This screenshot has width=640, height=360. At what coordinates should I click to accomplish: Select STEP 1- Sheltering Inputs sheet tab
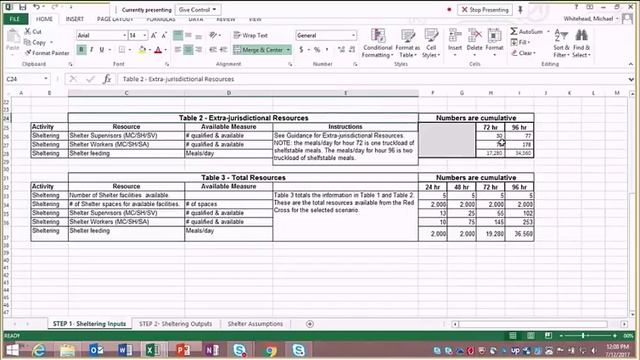click(x=89, y=324)
